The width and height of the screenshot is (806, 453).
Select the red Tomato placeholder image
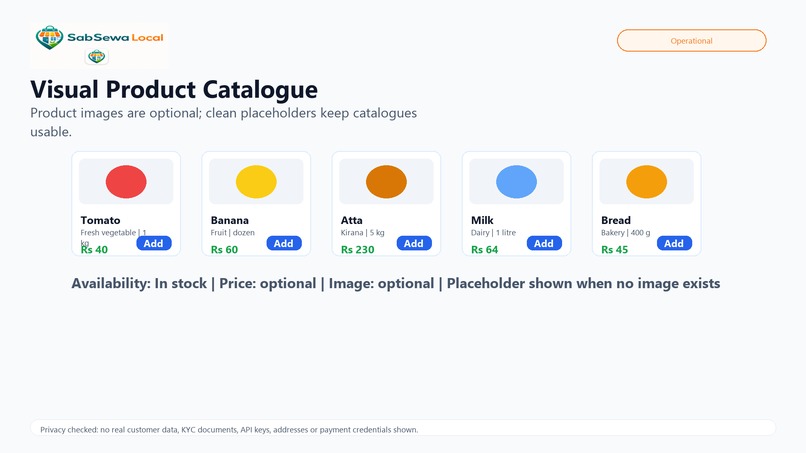pyautogui.click(x=126, y=182)
